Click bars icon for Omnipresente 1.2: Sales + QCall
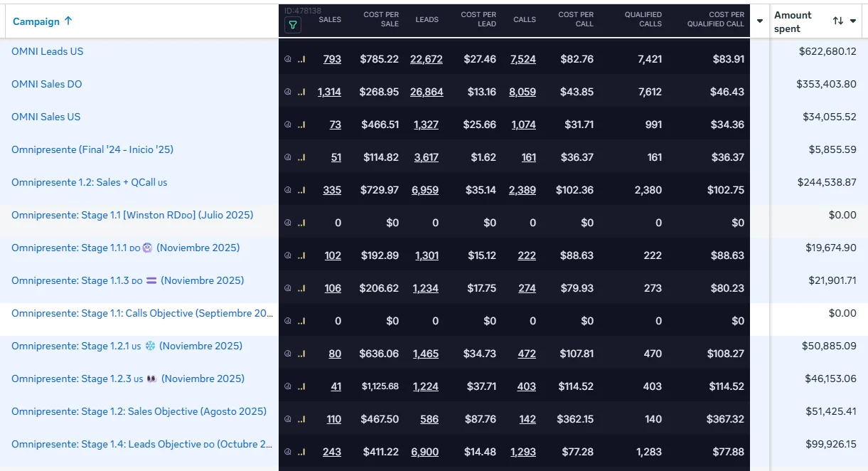 (301, 190)
